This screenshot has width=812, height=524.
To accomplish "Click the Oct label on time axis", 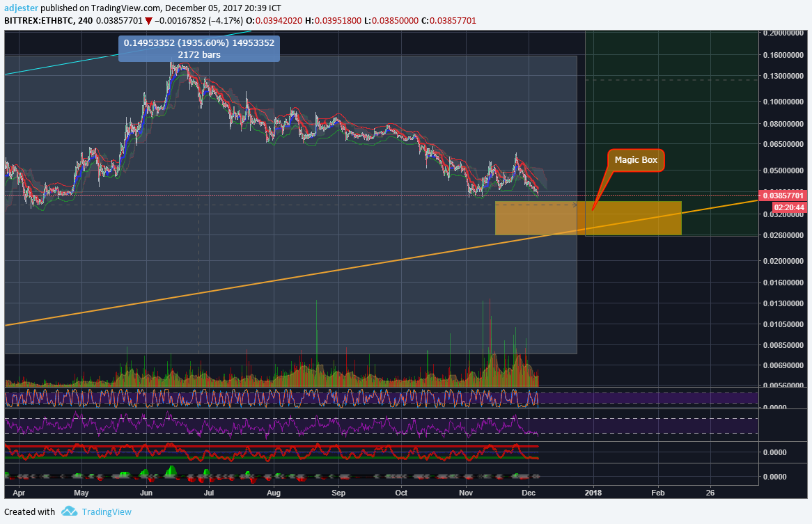I will tap(401, 493).
